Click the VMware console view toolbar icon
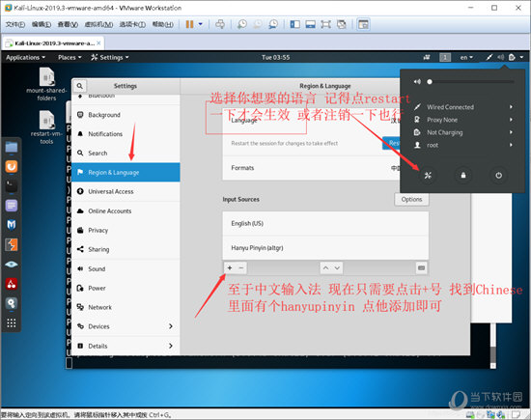 point(311,24)
